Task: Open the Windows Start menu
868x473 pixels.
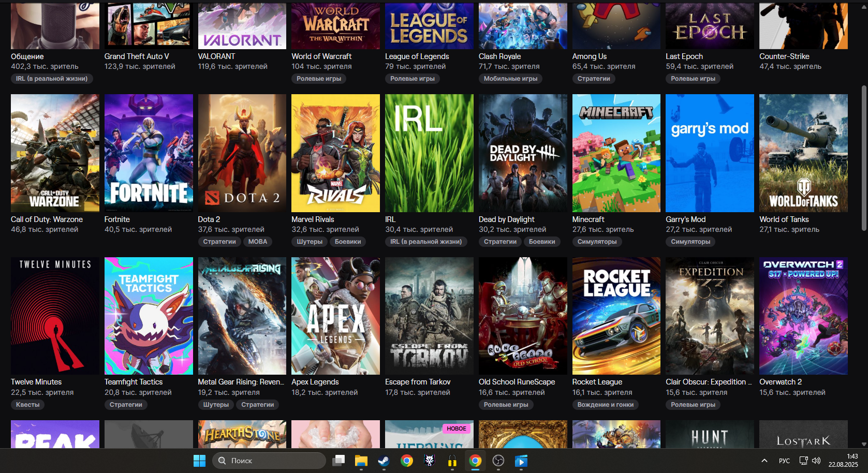Action: (199, 461)
